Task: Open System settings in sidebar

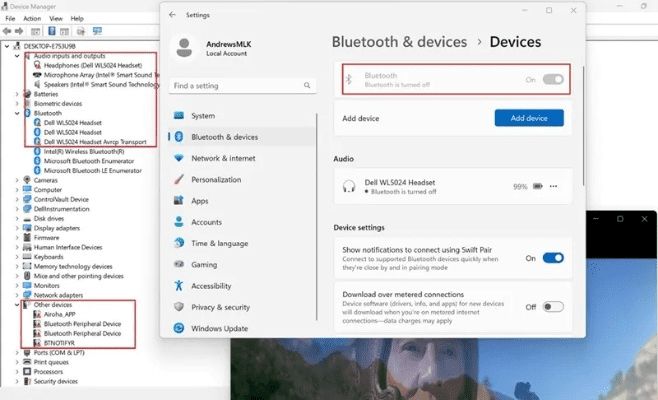Action: click(x=202, y=115)
